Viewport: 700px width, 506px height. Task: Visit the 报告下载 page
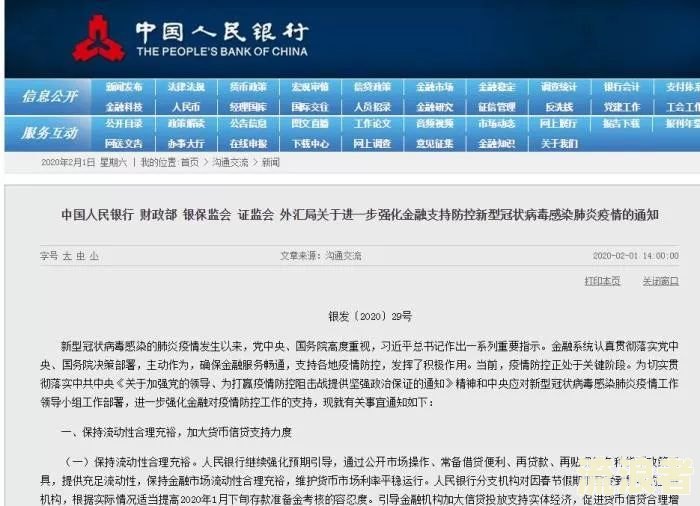(621, 124)
